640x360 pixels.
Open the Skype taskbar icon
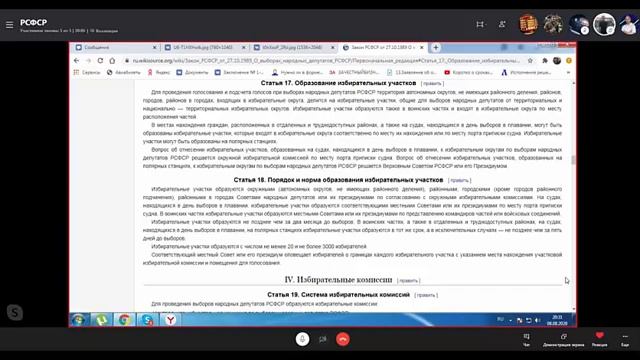pos(147,320)
